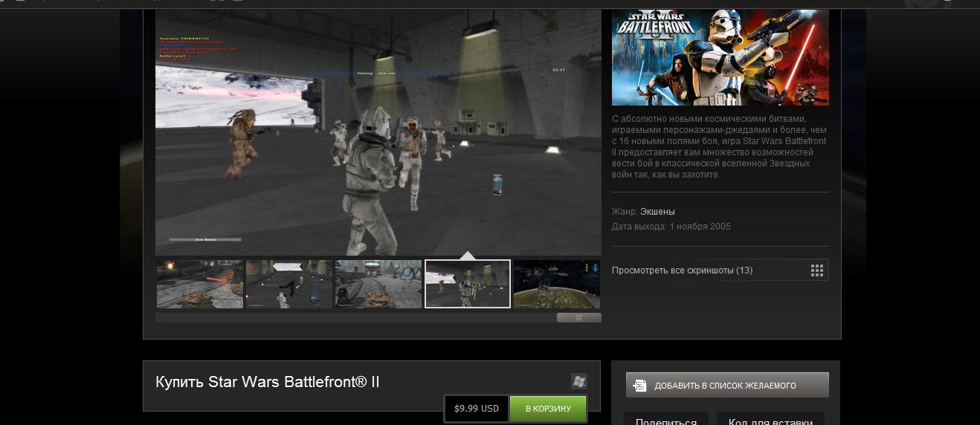The width and height of the screenshot is (980, 425).
Task: Click the Star Wars Battlefront II header image
Action: tap(720, 58)
